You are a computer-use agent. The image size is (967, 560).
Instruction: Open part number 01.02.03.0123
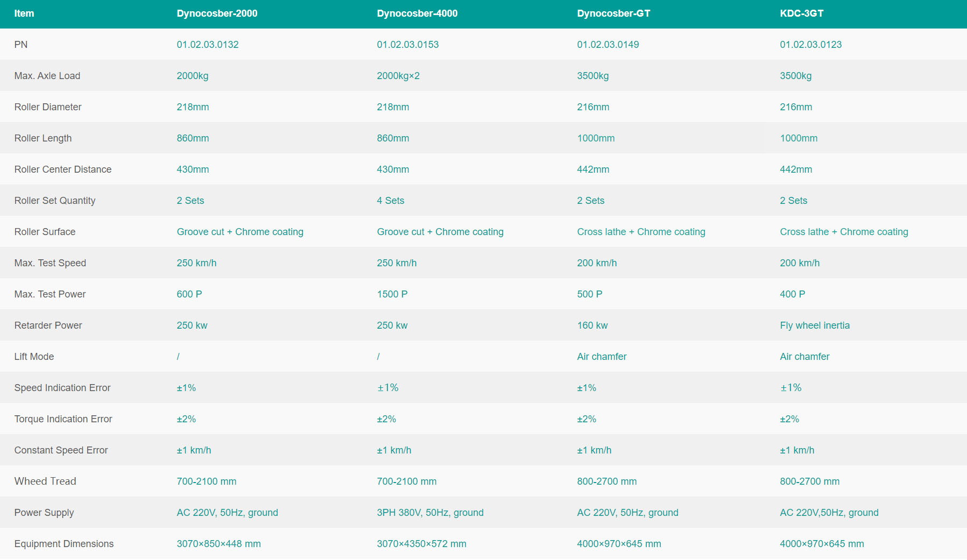pos(811,45)
